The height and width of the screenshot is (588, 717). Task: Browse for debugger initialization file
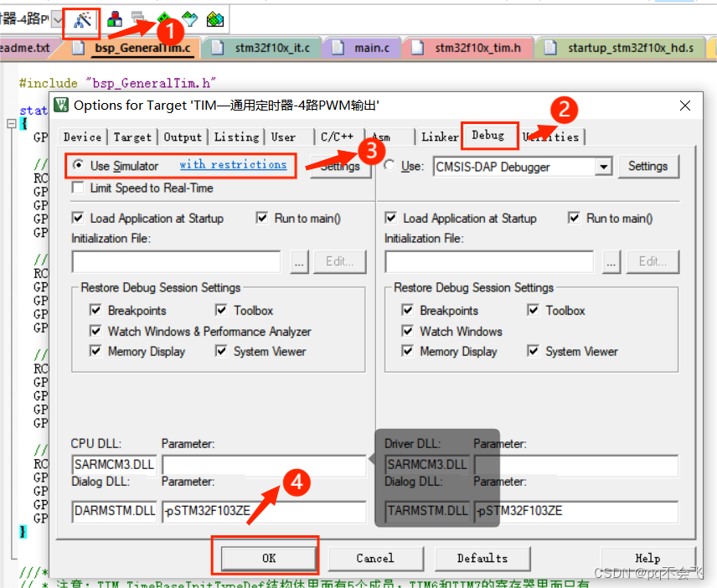tap(611, 262)
